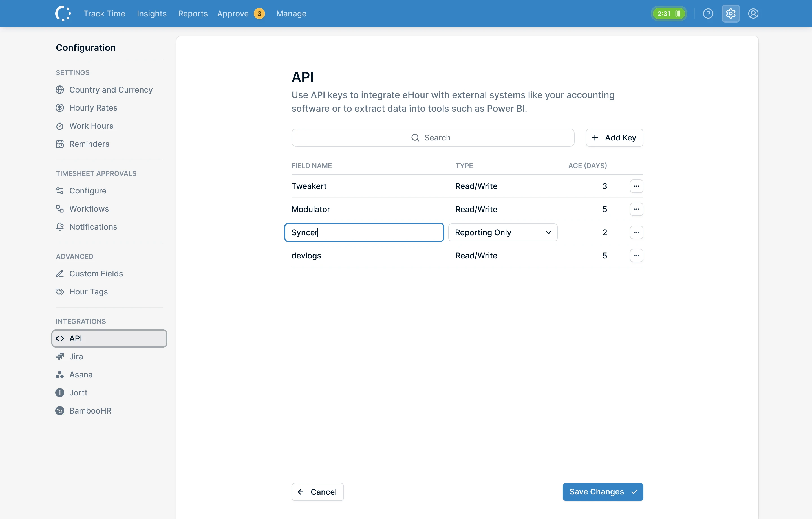The width and height of the screenshot is (812, 519).
Task: Click the Search input field
Action: click(x=433, y=138)
